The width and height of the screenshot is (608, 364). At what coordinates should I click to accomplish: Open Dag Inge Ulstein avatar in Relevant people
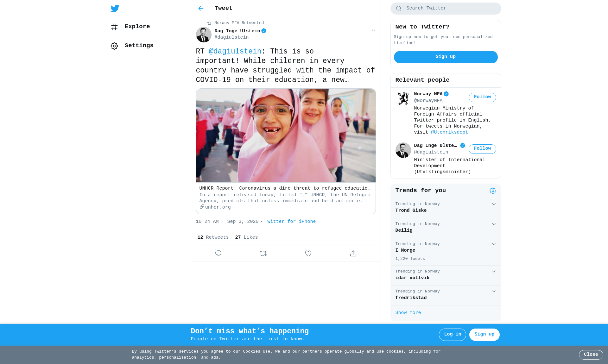click(403, 150)
